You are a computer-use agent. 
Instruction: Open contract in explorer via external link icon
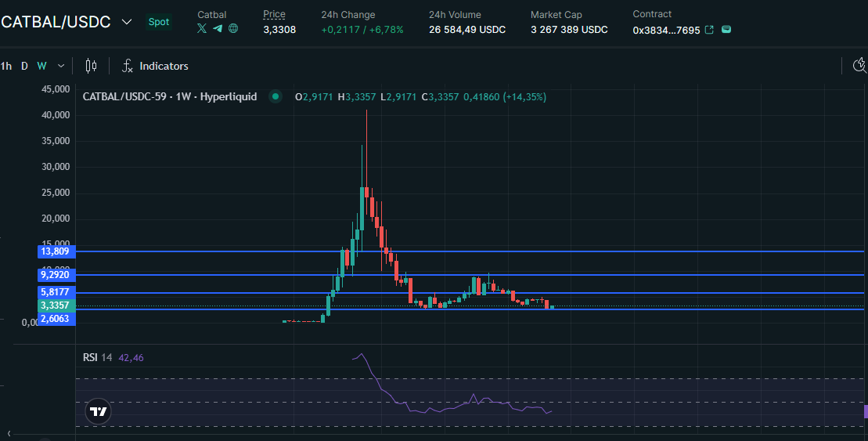click(x=709, y=29)
